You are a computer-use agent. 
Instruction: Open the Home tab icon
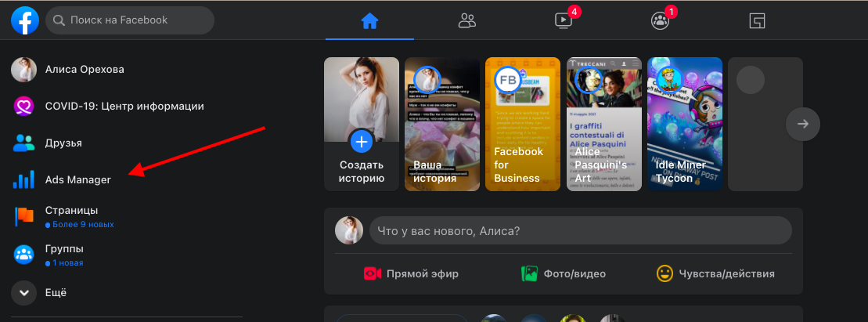click(x=369, y=21)
